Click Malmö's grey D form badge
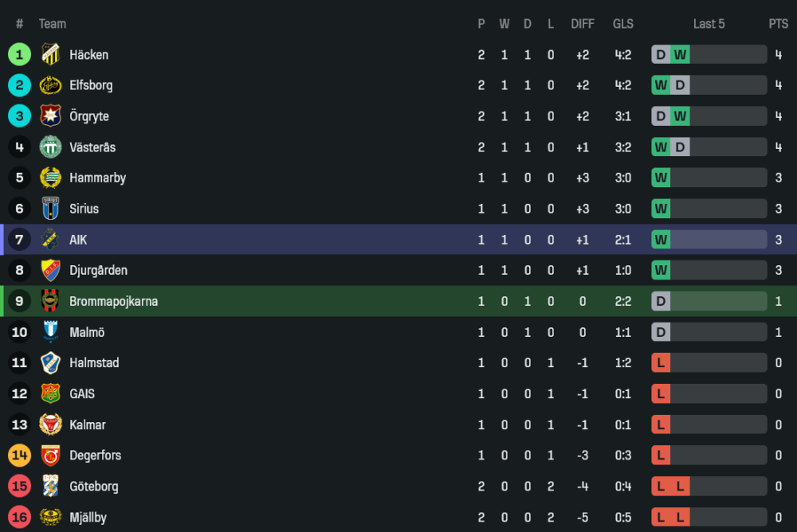 (x=661, y=332)
